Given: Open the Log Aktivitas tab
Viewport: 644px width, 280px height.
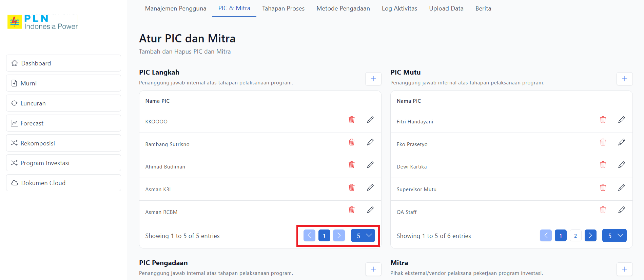Looking at the screenshot, I should click(x=399, y=8).
